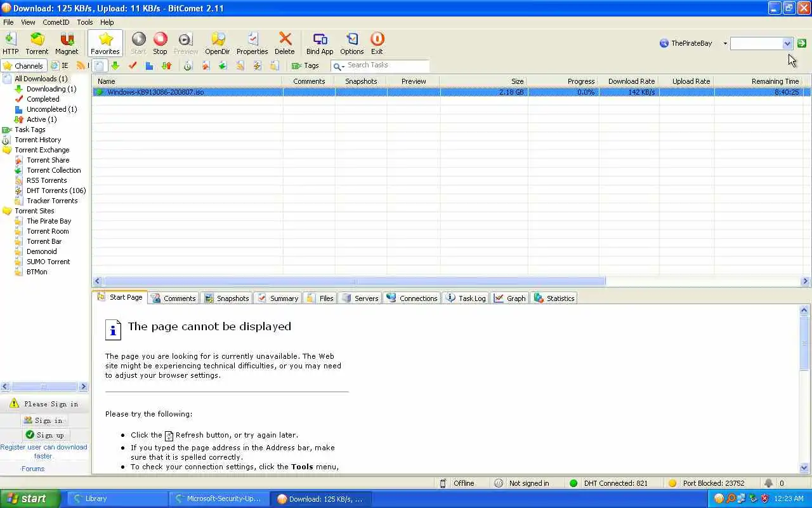Switch to Library window in taskbar

[116, 498]
